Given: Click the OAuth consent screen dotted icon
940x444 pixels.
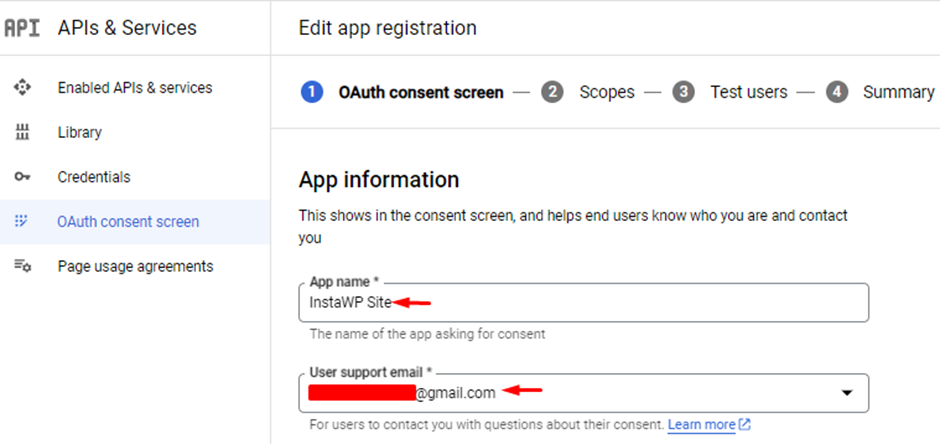Looking at the screenshot, I should click(22, 221).
